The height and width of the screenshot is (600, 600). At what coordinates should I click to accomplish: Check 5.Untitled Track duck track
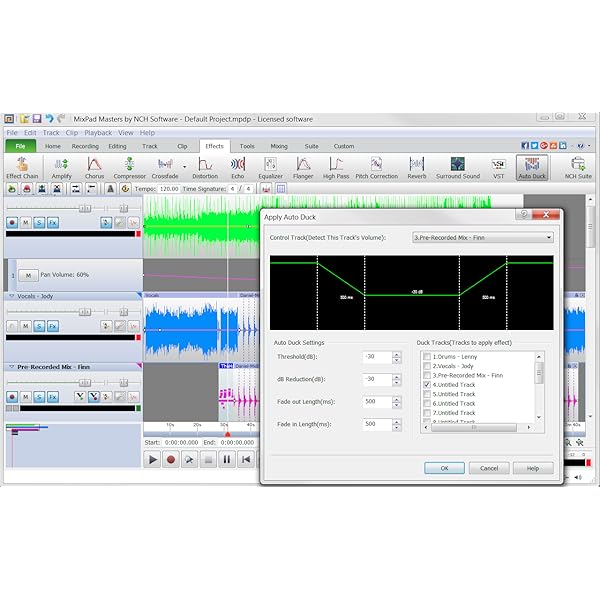(x=427, y=394)
